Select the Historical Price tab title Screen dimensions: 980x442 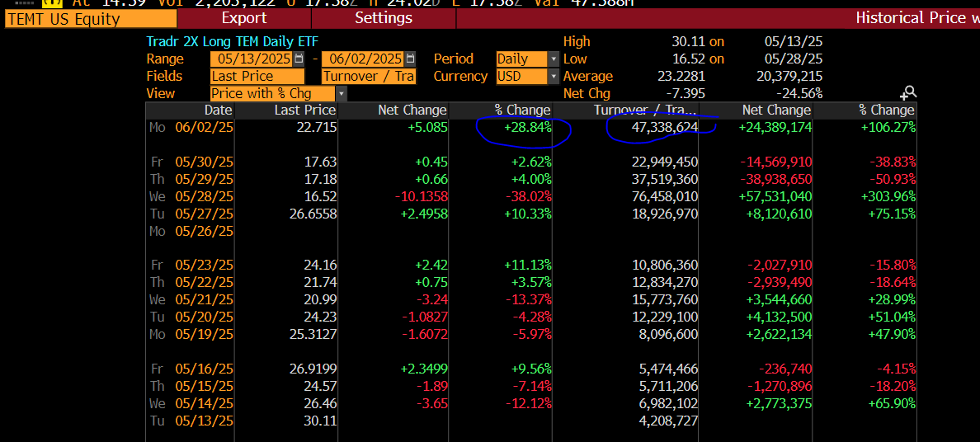tap(916, 18)
